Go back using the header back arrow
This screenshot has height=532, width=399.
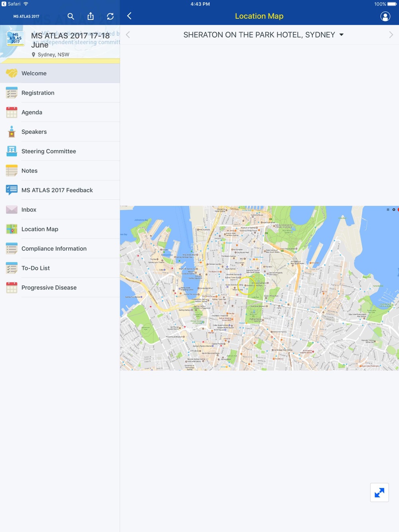click(129, 16)
